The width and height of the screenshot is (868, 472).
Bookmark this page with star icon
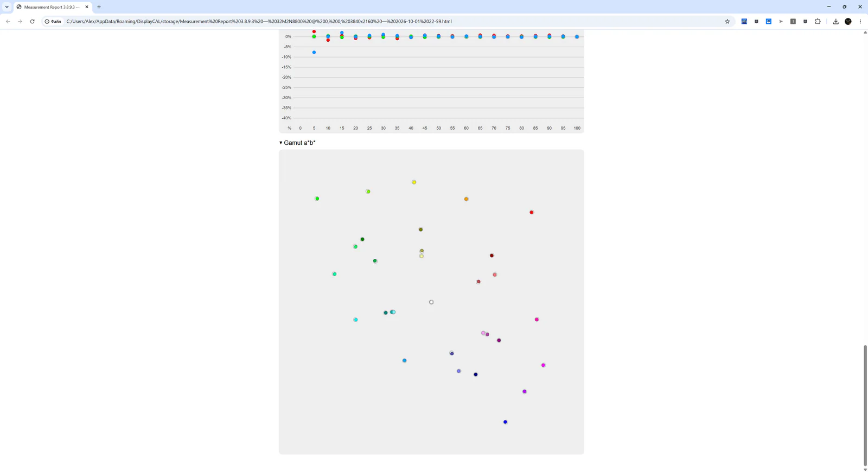coord(727,21)
